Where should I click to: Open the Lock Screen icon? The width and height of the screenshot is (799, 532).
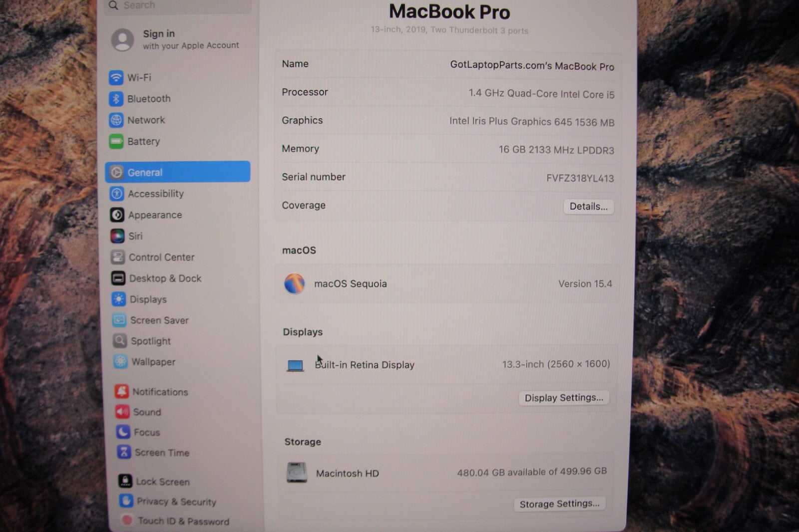point(125,482)
